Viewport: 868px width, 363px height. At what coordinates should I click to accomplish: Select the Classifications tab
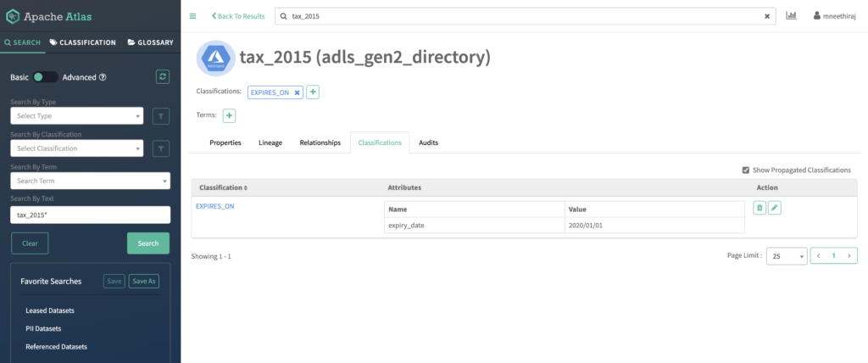click(380, 142)
